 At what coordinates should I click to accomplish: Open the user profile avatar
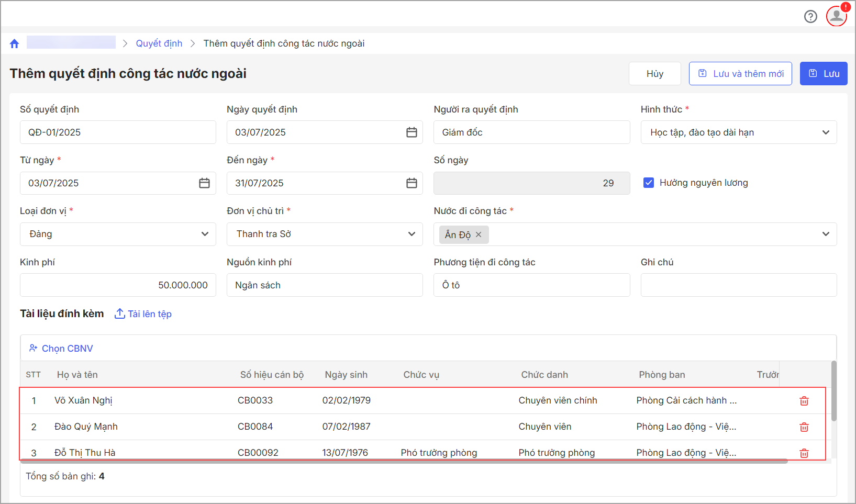coord(836,16)
